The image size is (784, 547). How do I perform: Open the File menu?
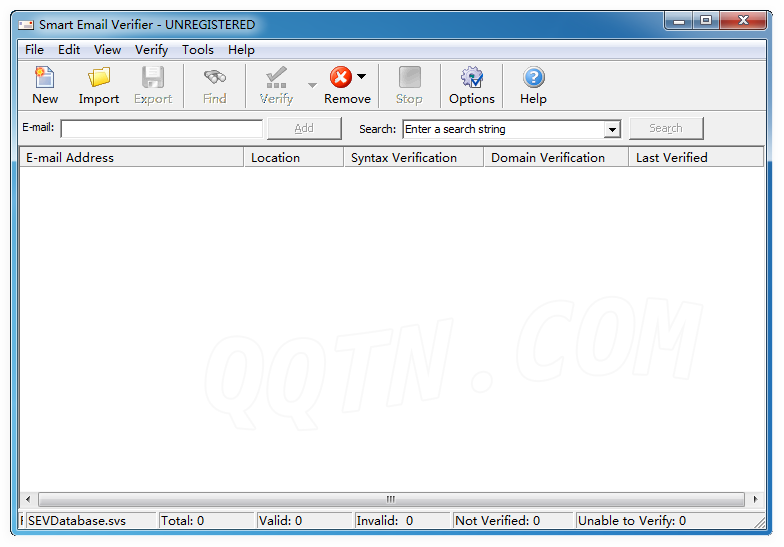pos(34,50)
